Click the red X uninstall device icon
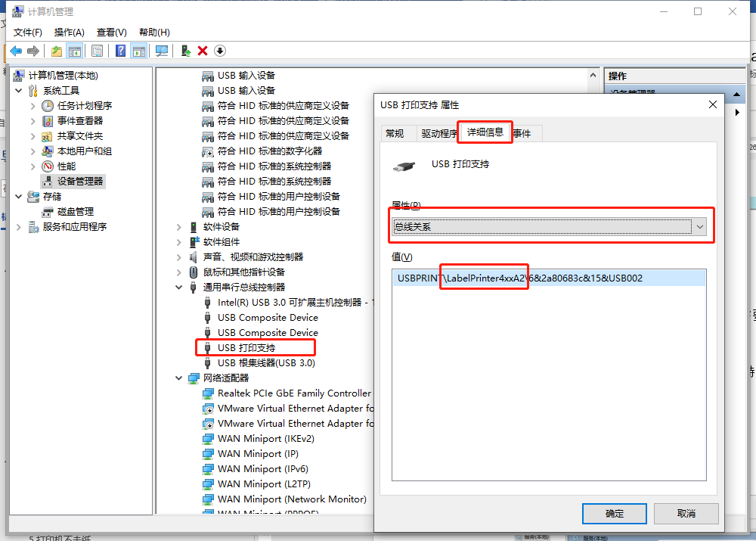The height and width of the screenshot is (541, 756). pyautogui.click(x=203, y=51)
